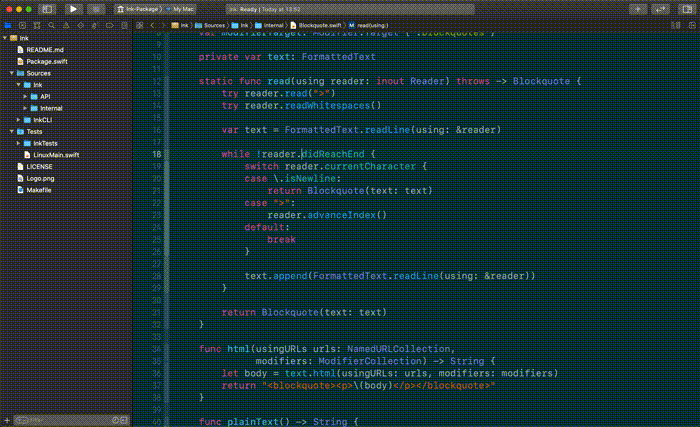Click line number 12 in gutter

coord(157,81)
